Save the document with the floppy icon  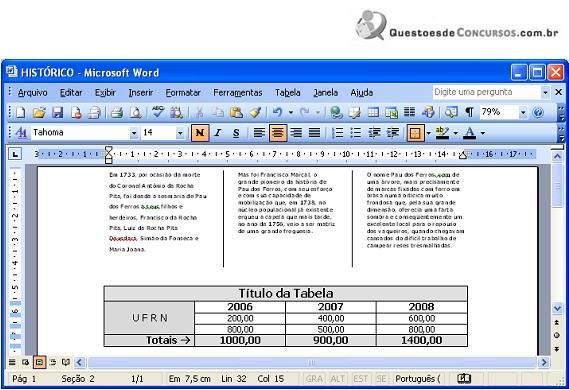click(x=58, y=112)
